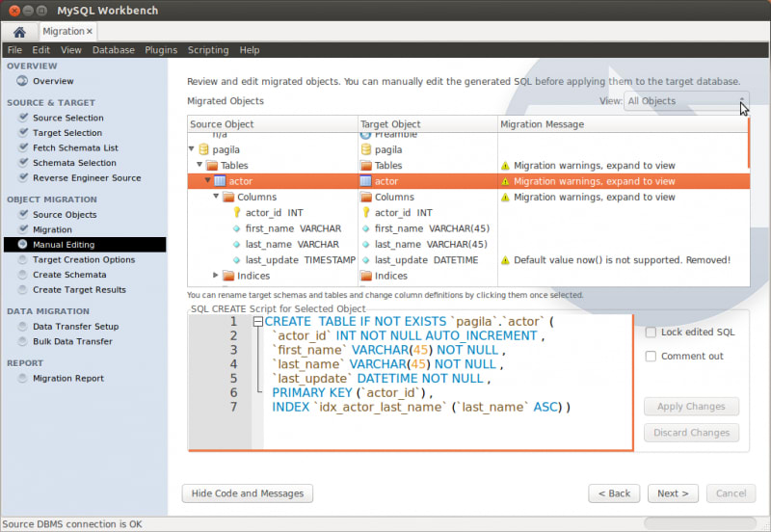
Task: Proceed with the Next button
Action: tap(673, 493)
